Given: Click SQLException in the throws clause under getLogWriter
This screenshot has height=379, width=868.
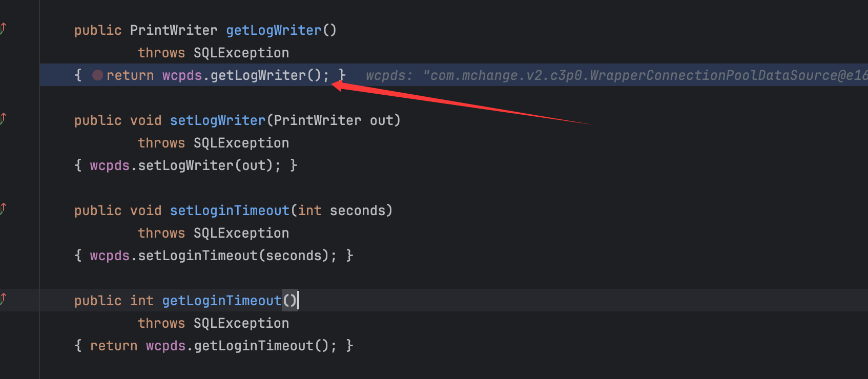Looking at the screenshot, I should [241, 53].
